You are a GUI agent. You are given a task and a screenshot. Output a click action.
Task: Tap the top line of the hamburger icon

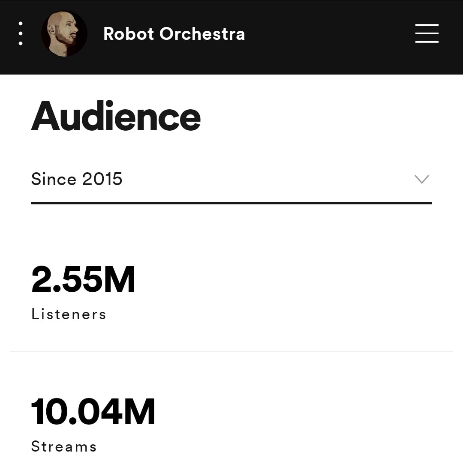[427, 24]
